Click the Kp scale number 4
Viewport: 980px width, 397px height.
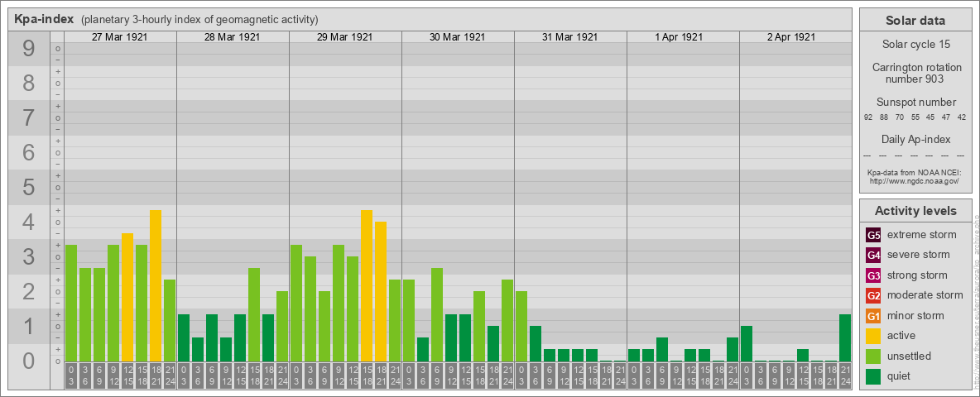(x=29, y=222)
